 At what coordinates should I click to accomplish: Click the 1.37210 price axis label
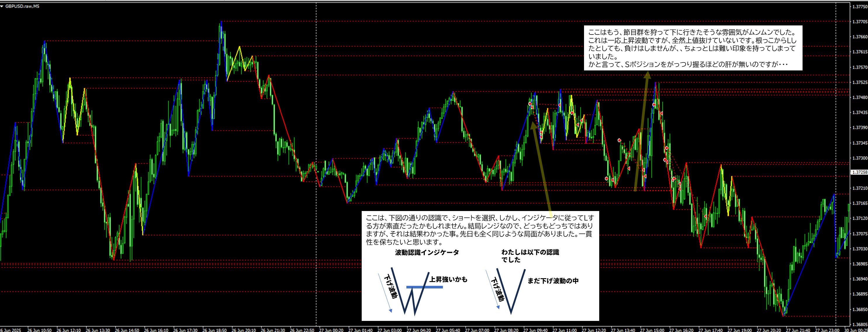point(860,188)
